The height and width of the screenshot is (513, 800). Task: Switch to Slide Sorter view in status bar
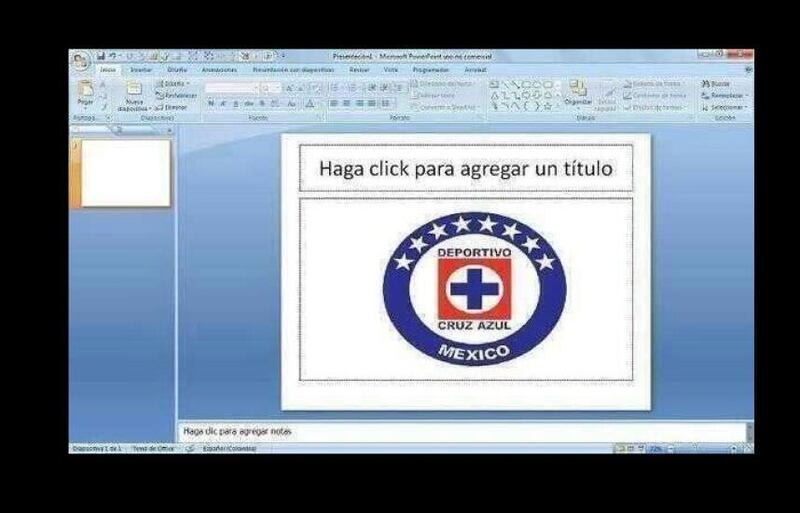click(631, 449)
